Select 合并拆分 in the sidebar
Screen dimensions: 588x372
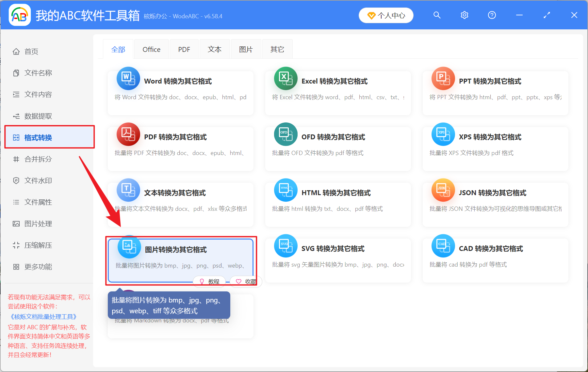[38, 159]
